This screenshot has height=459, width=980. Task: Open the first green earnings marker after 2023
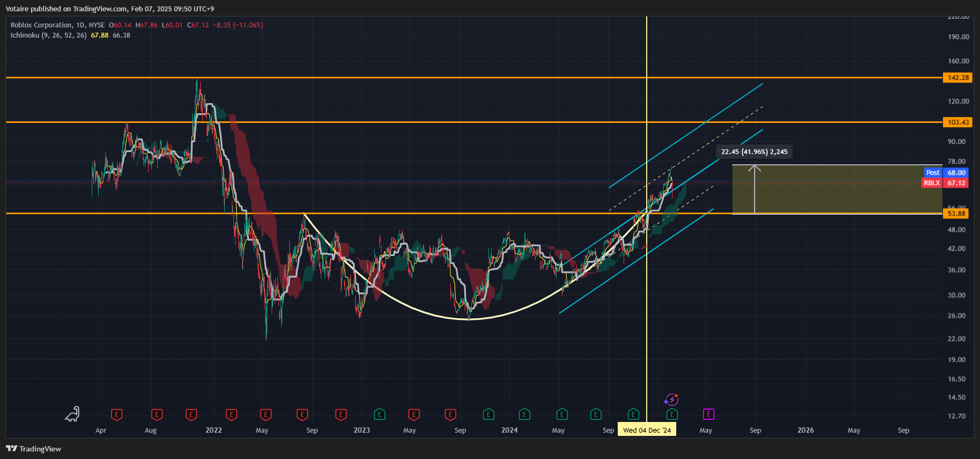tap(379, 414)
